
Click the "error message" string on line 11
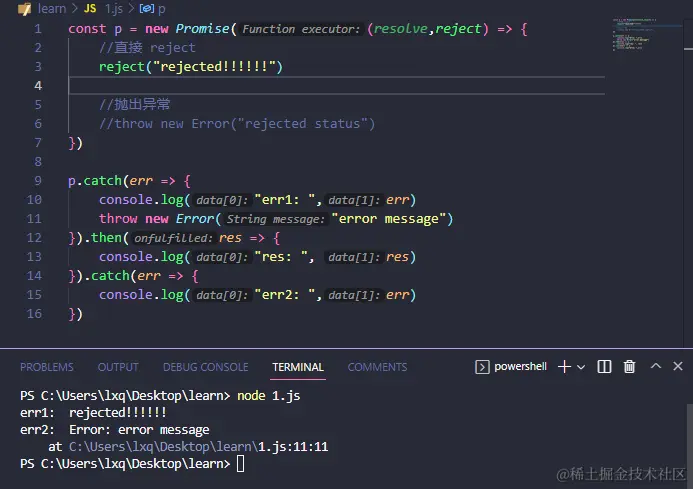(389, 219)
